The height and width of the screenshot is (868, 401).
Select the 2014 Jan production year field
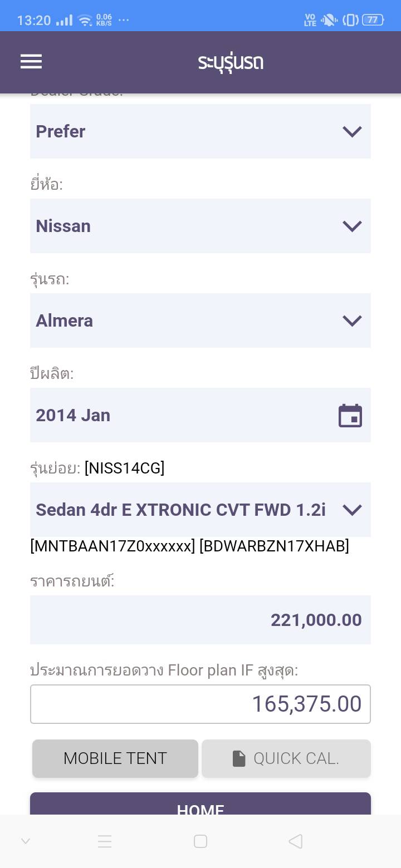[178, 415]
